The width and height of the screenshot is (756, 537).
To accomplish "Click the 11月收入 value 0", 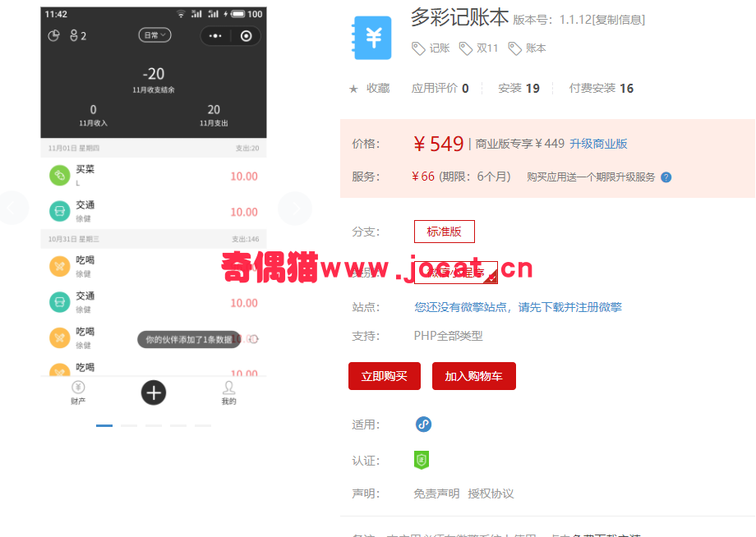I will tap(93, 110).
